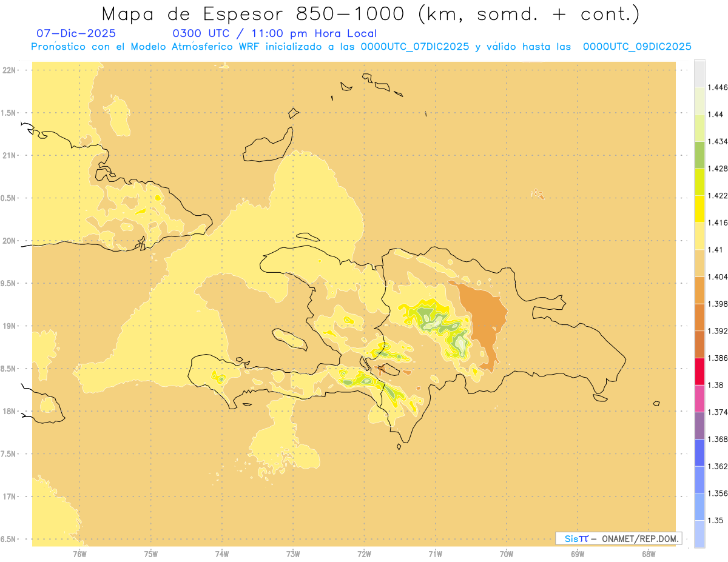Click the 74W longitude label
The width and height of the screenshot is (728, 562).
pos(222,554)
